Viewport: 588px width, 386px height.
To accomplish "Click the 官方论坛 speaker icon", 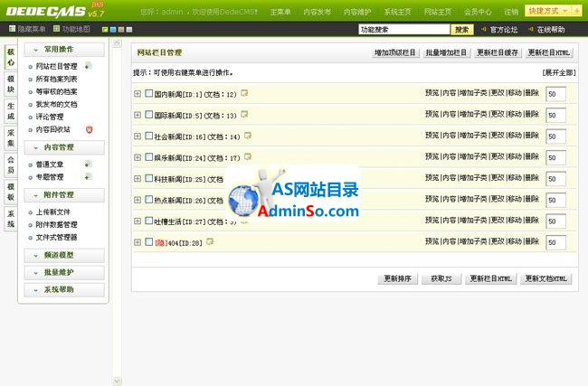I will point(484,29).
